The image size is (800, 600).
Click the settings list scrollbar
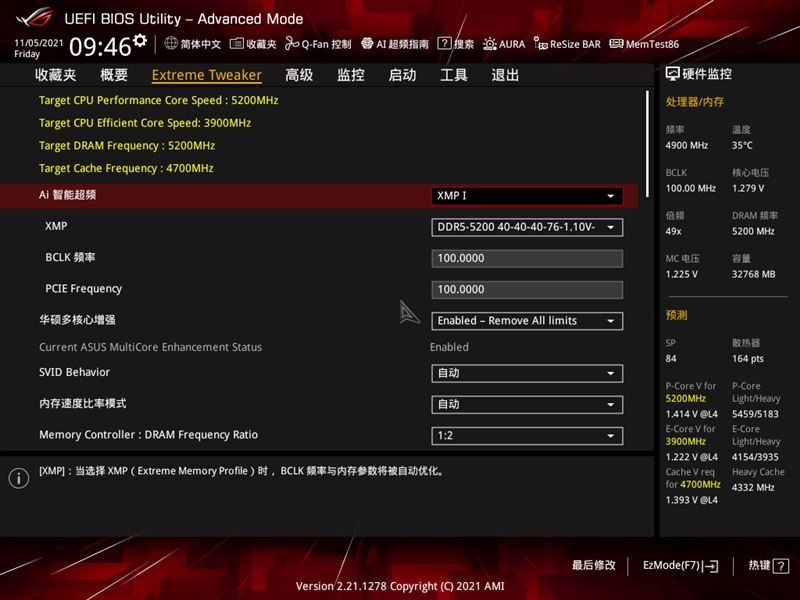(x=647, y=144)
